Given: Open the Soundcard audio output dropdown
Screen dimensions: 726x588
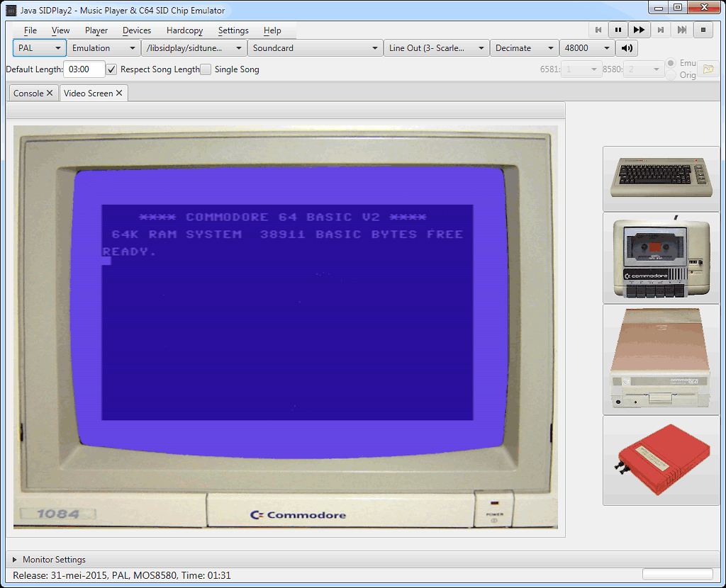Looking at the screenshot, I should click(315, 48).
